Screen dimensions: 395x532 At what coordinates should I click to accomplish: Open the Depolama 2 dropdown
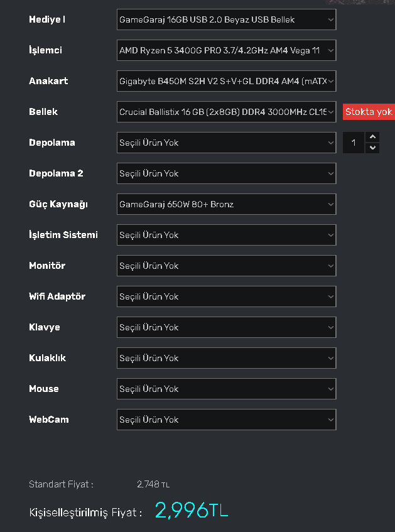point(226,173)
